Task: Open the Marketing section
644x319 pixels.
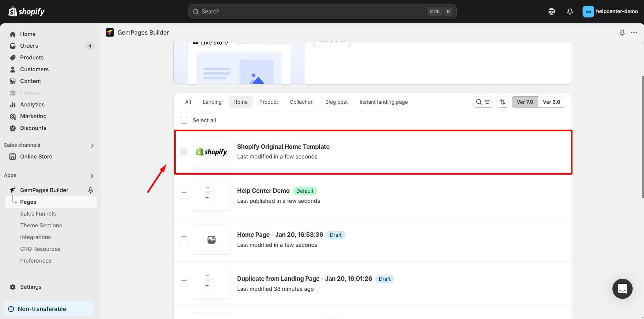Action: [x=33, y=116]
